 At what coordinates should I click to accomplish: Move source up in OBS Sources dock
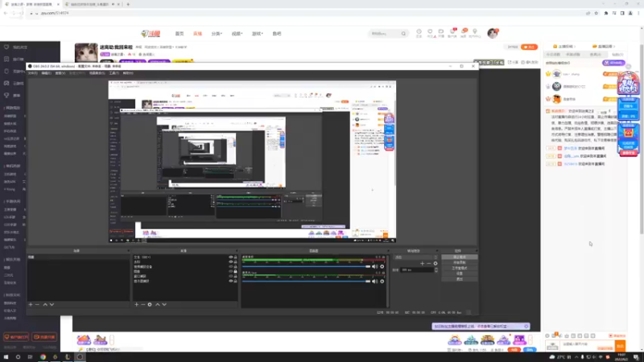tap(158, 305)
